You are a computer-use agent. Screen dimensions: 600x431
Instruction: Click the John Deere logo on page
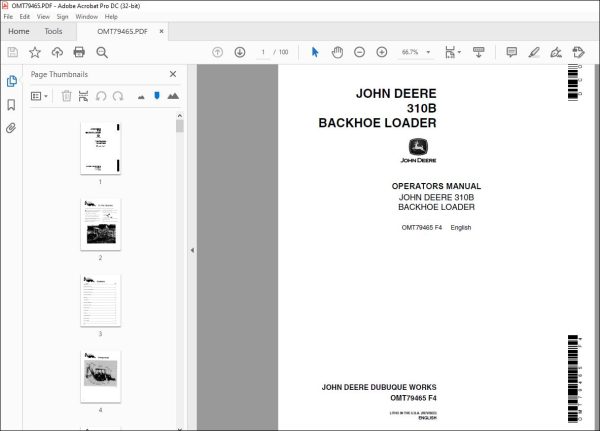(x=418, y=150)
